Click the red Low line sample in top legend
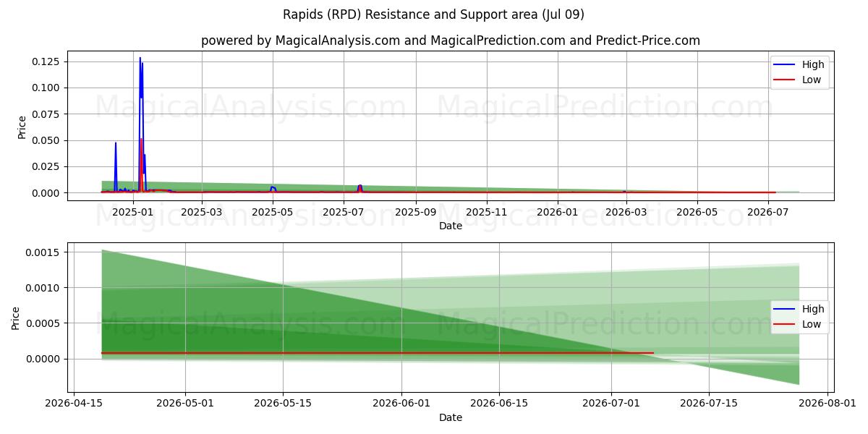 pyautogui.click(x=785, y=80)
